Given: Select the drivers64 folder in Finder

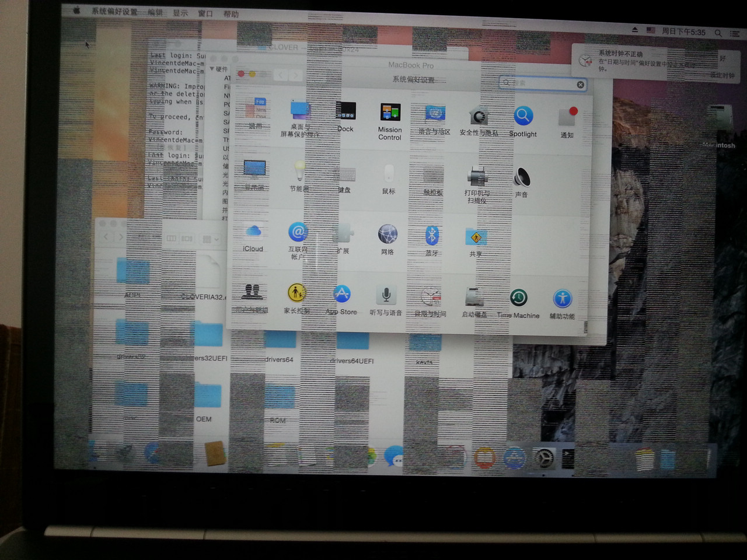Looking at the screenshot, I should [x=279, y=346].
